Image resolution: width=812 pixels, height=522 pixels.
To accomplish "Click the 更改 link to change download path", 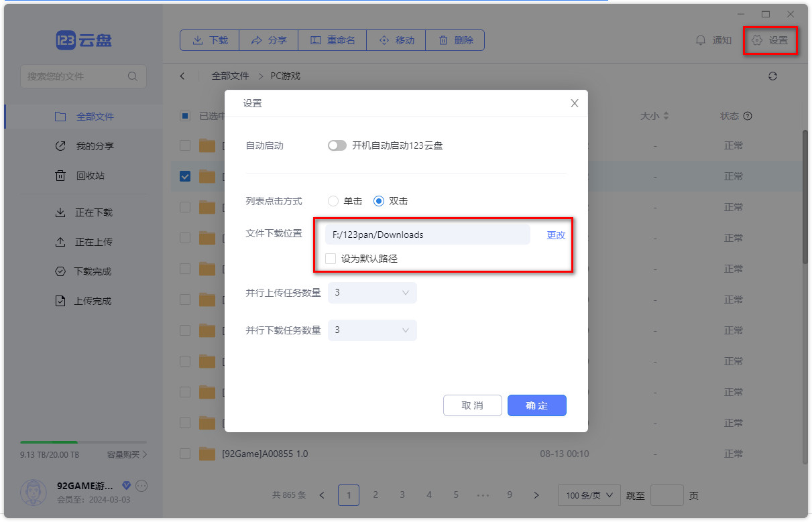I will pos(556,235).
